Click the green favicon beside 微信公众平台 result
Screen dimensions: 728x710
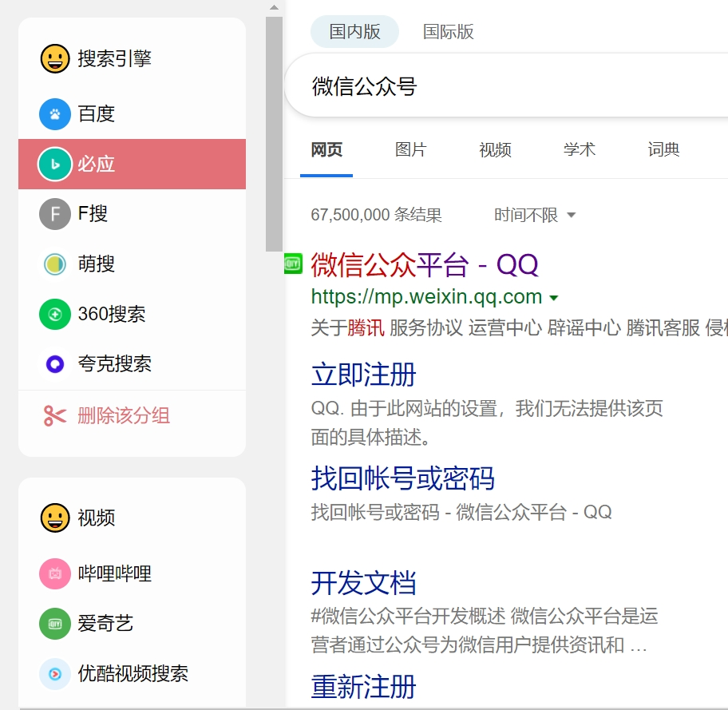pyautogui.click(x=293, y=264)
